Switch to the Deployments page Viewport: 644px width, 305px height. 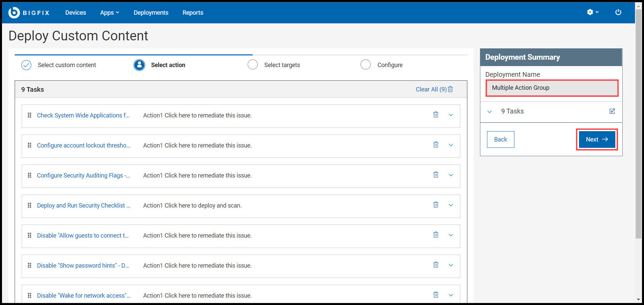click(151, 12)
